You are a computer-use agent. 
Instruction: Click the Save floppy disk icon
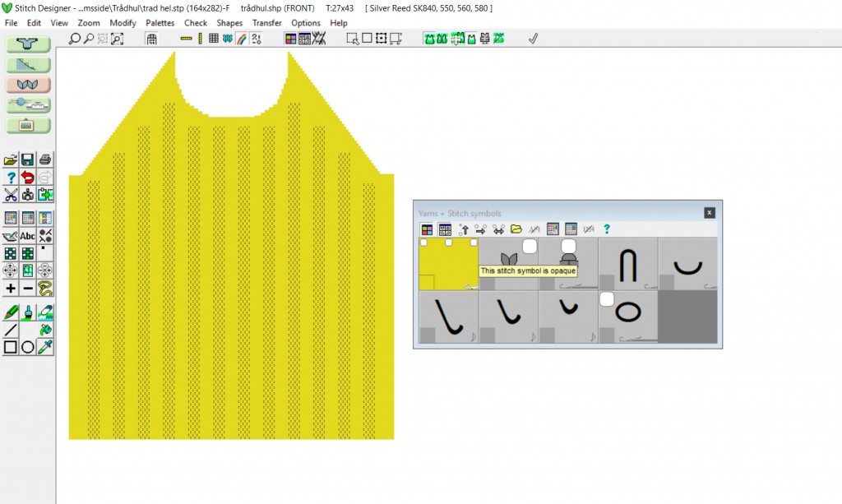point(28,160)
